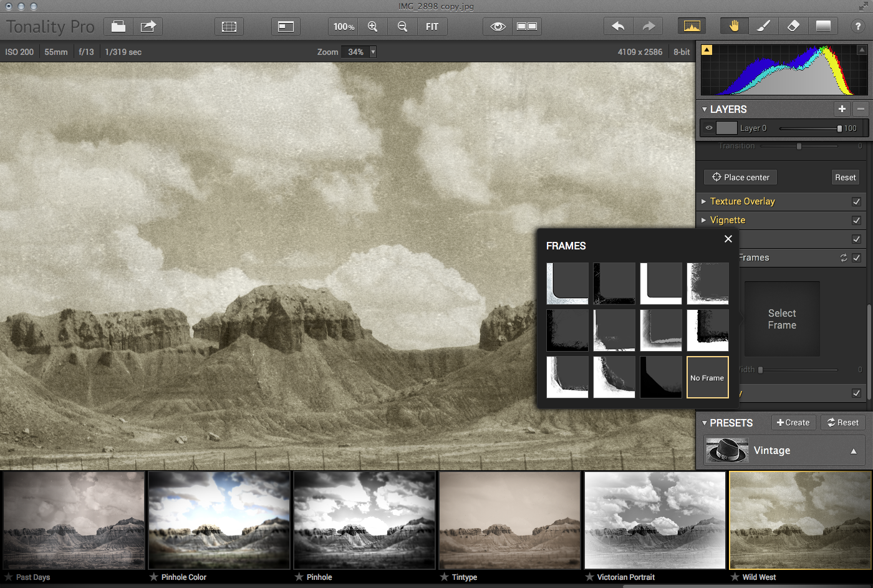
Task: Choose the No Frame option
Action: (x=708, y=377)
